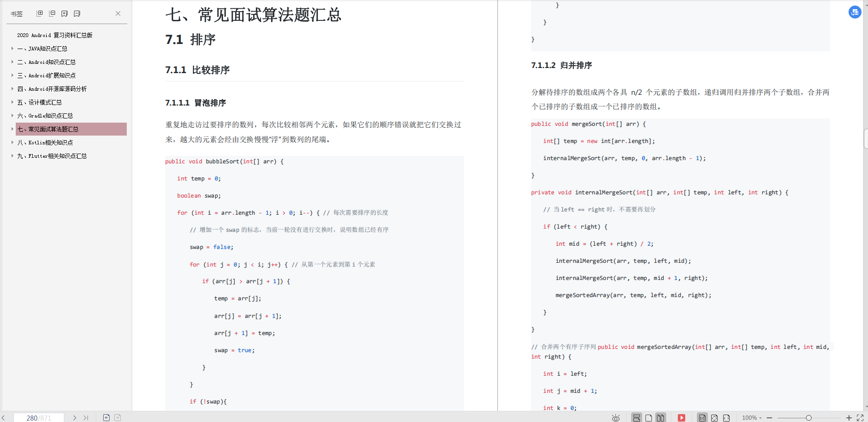This screenshot has width=868, height=422.
Task: Open the 100% zoom level dropdown
Action: 751,418
